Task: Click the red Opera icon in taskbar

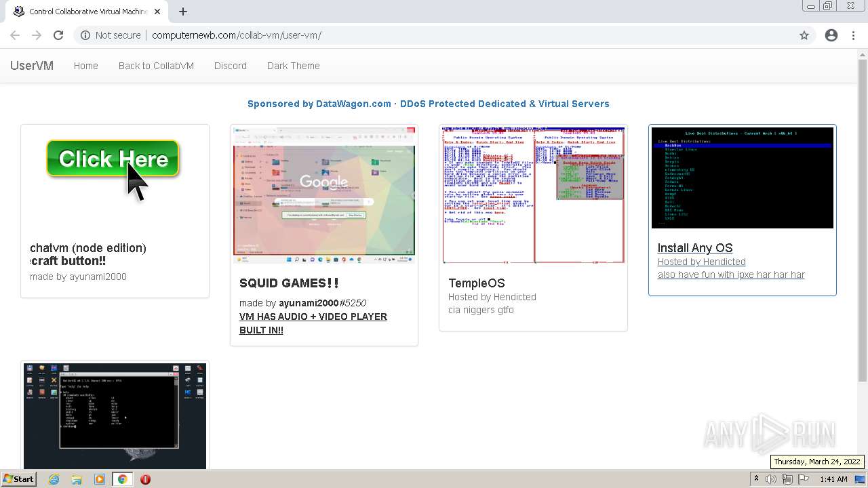Action: tap(145, 479)
